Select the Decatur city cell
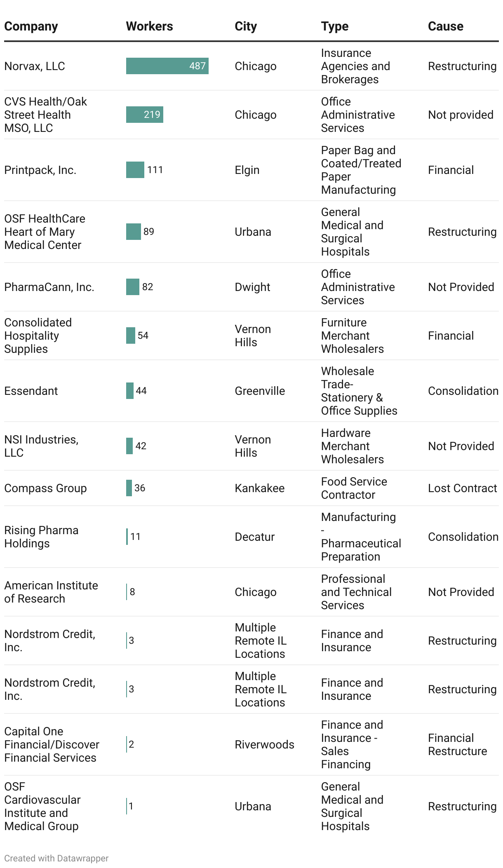This screenshot has height=868, width=503. (x=254, y=537)
